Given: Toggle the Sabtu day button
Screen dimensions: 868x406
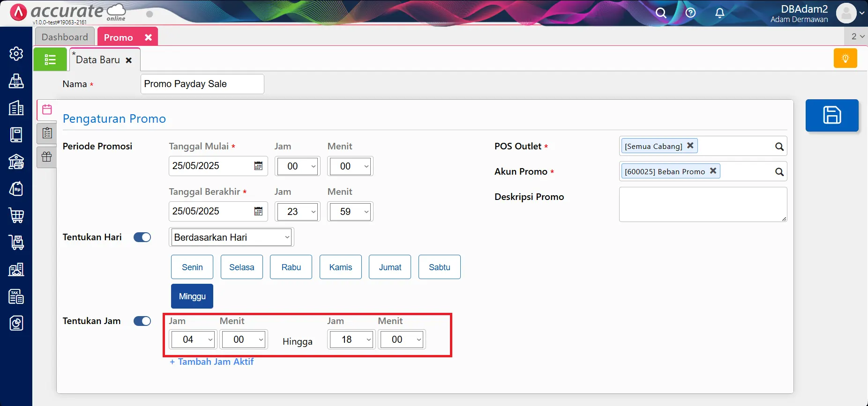Looking at the screenshot, I should 440,267.
